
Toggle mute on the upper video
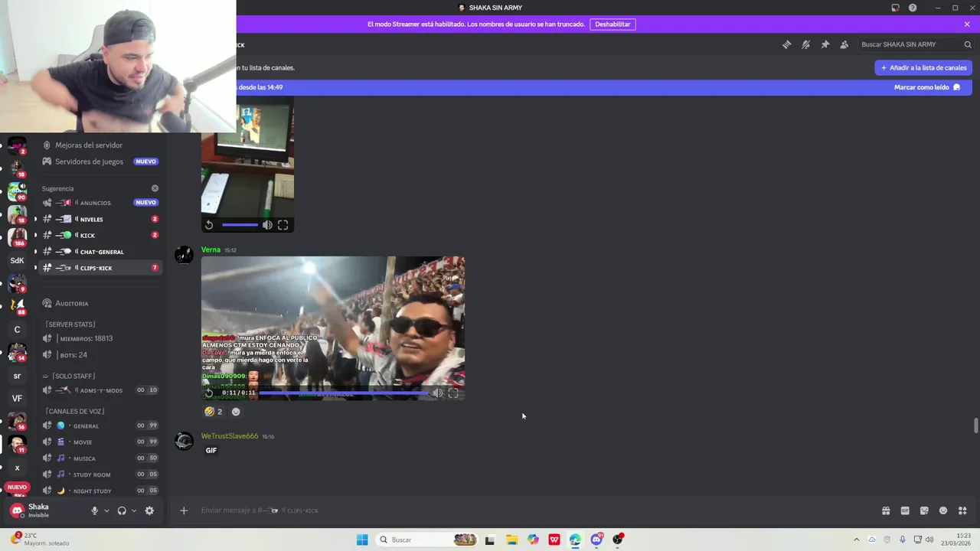coord(267,225)
